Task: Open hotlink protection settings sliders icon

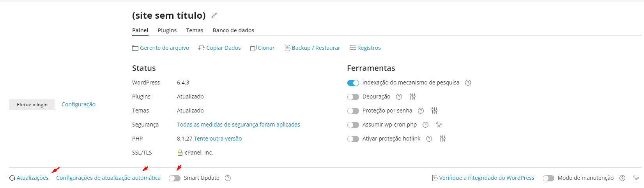Action: coord(442,139)
